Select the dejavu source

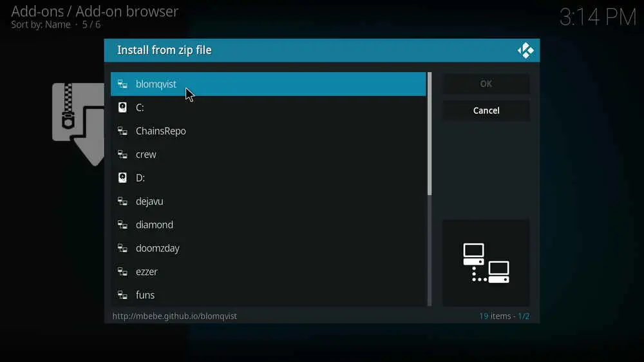tap(268, 202)
